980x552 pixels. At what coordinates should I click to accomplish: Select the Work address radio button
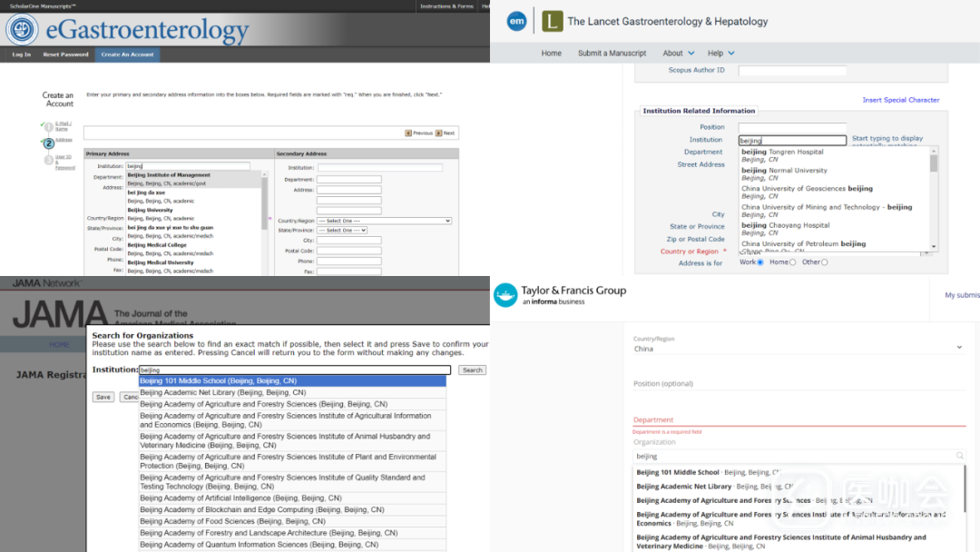coord(760,262)
